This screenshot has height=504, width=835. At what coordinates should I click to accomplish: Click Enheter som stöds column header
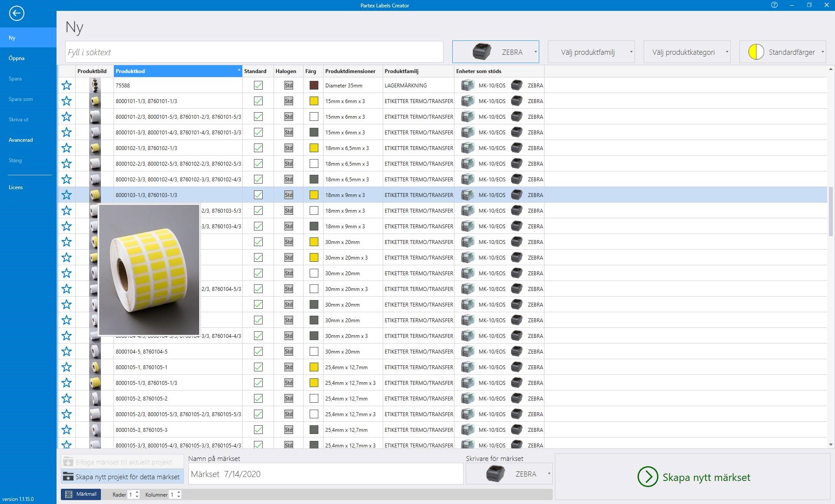click(499, 71)
